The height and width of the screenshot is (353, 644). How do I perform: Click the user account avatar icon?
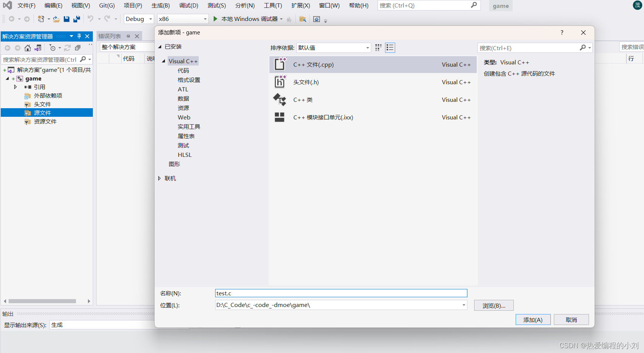coord(637,5)
